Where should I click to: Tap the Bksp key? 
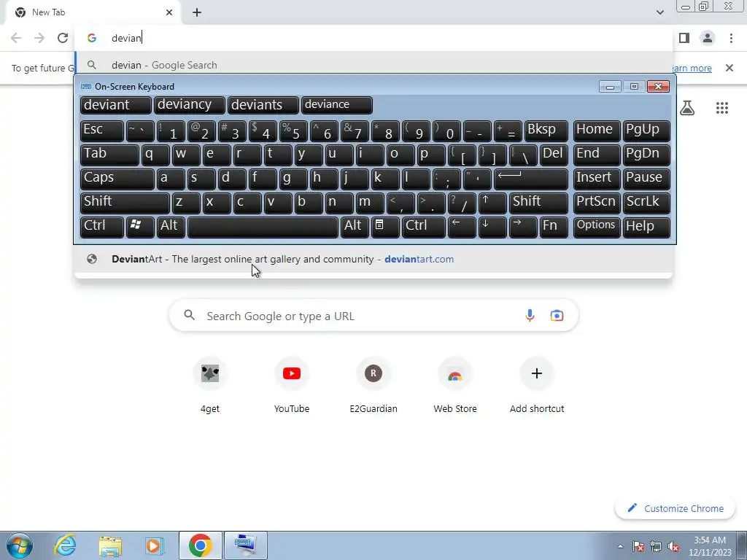(x=546, y=131)
